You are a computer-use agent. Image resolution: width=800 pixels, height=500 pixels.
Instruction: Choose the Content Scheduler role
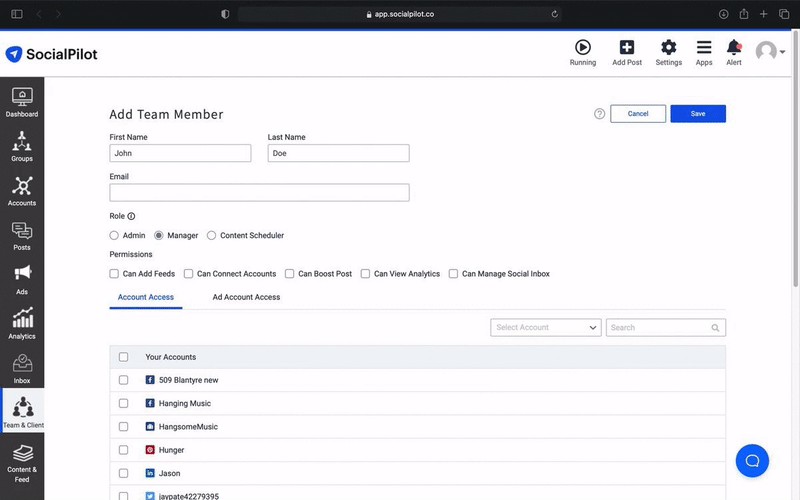coord(211,236)
